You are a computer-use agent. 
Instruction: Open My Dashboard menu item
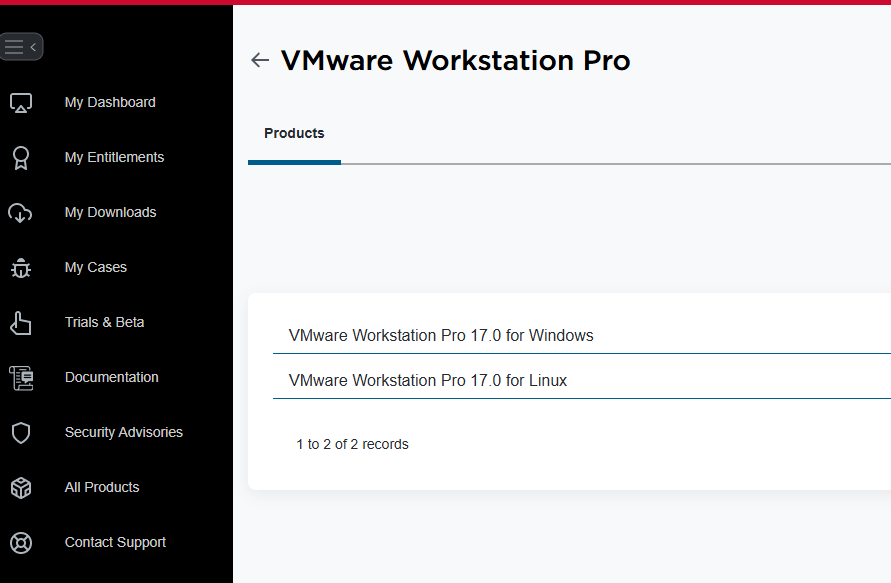click(110, 102)
